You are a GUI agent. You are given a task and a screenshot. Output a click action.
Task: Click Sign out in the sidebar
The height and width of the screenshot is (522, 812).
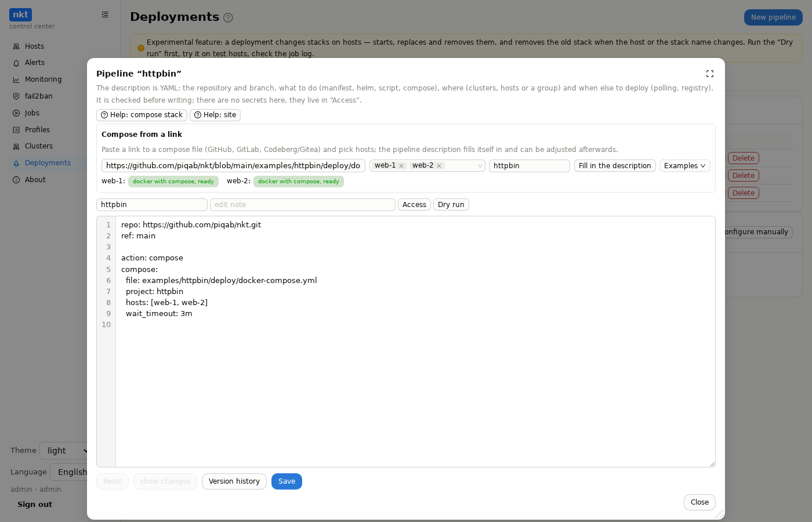tap(35, 505)
